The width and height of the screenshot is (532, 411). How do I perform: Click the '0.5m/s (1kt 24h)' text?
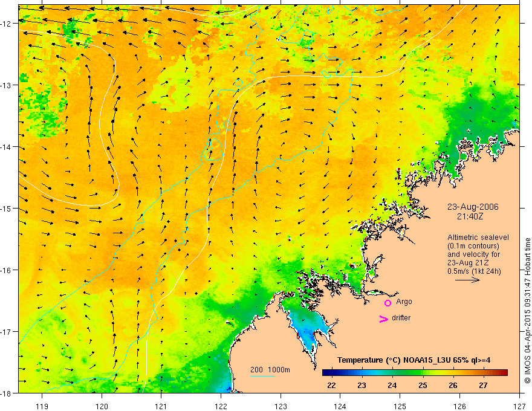pyautogui.click(x=474, y=271)
